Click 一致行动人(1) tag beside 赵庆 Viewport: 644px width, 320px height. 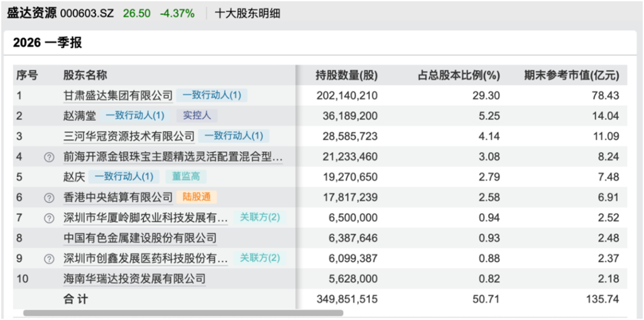tap(124, 177)
